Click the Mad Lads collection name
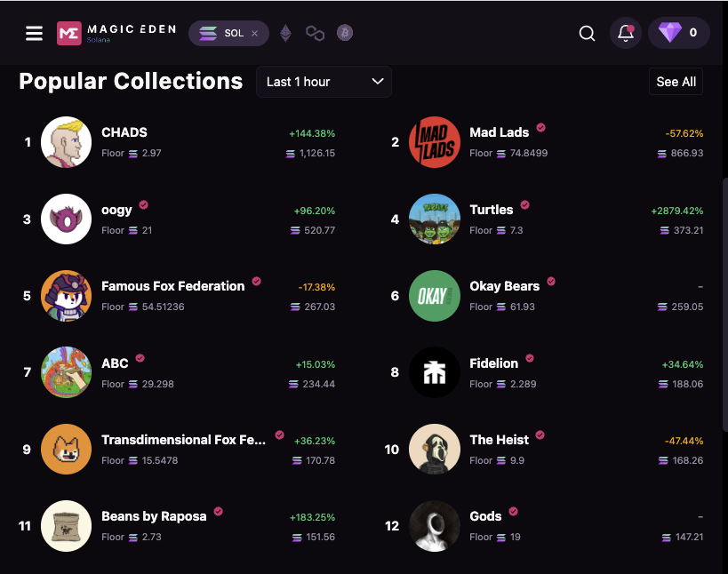 tap(499, 132)
